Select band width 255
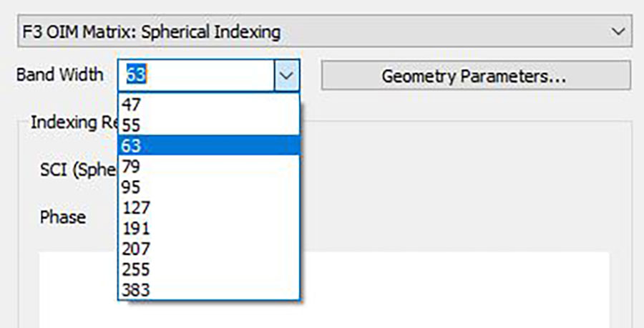 coord(209,269)
